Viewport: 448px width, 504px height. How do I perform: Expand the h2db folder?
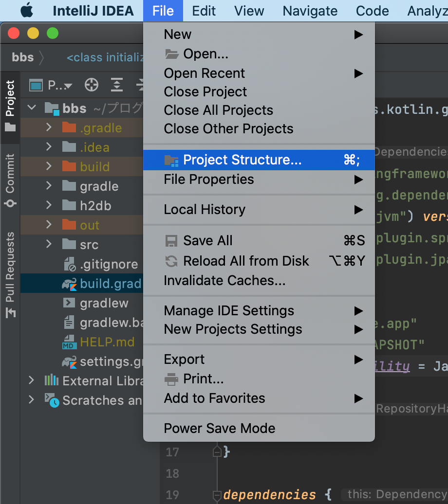[49, 205]
